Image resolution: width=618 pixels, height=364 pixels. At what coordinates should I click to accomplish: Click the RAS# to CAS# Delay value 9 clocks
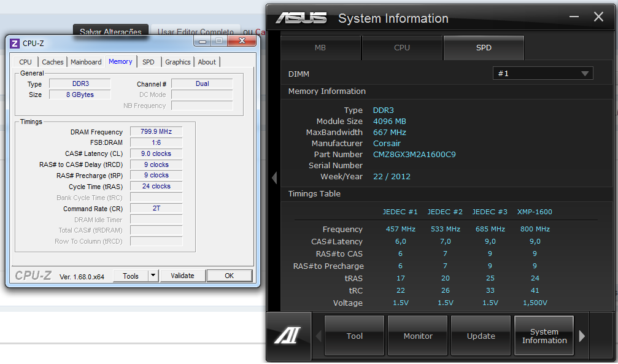[x=156, y=165]
